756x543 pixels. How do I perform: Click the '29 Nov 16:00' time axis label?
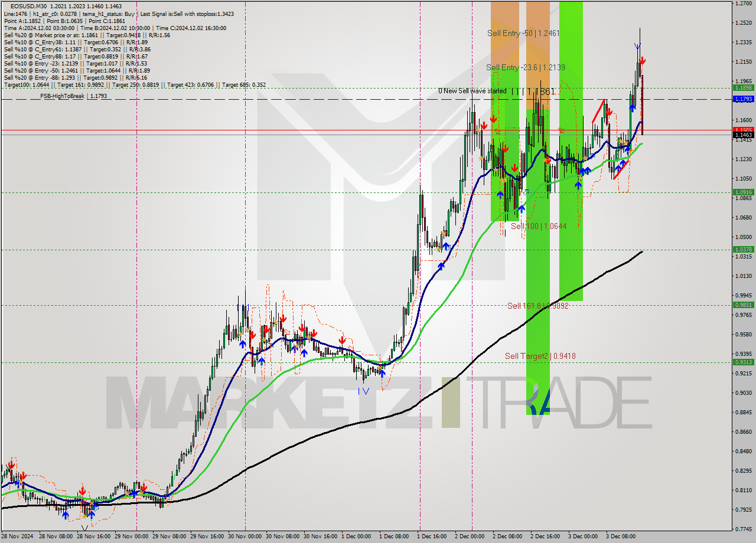coord(208,537)
